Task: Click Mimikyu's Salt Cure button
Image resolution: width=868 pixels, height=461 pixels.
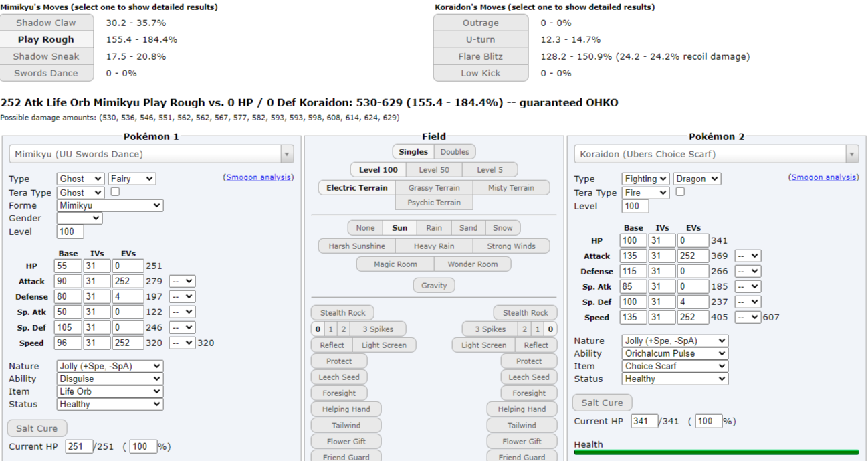Action: click(x=37, y=428)
